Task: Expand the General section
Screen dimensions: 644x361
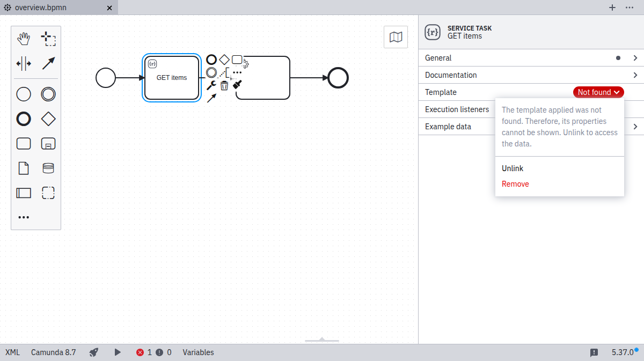Action: click(531, 58)
